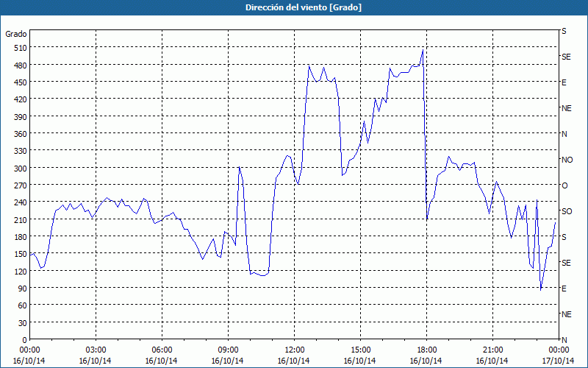
Task: Select the 450 degree axis label
Action: (21, 82)
